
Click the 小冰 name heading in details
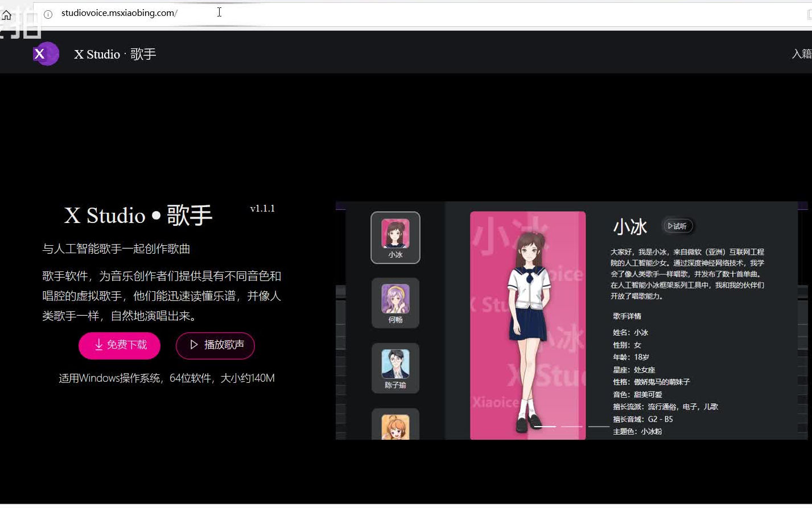(x=630, y=227)
